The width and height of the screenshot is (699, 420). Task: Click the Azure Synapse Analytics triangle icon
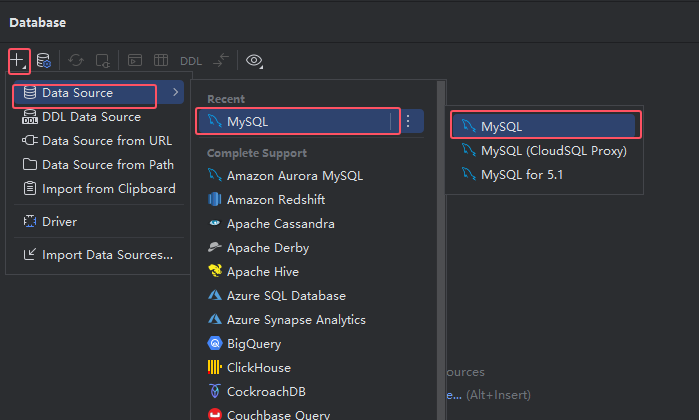pos(215,319)
